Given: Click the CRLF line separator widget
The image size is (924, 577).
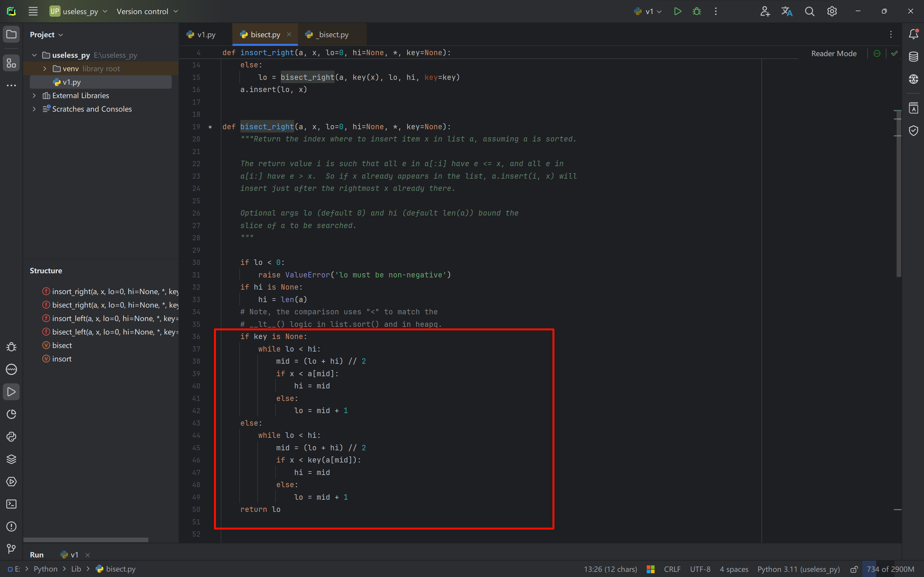Looking at the screenshot, I should (672, 569).
